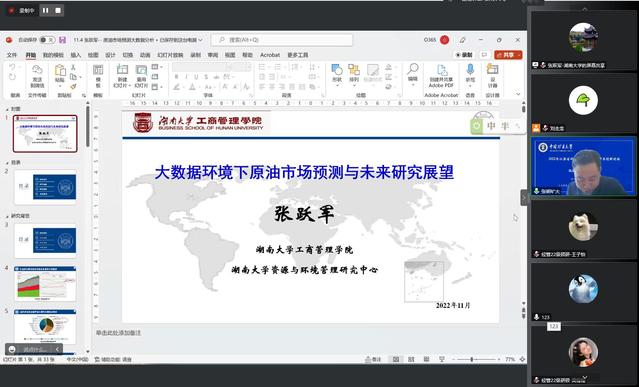Click the red Share button
Image resolution: width=639 pixels, height=387 pixels.
[x=508, y=55]
